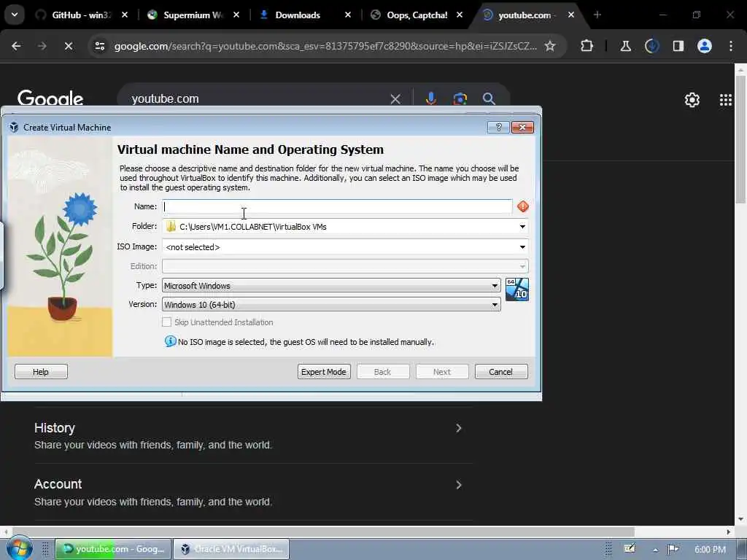Open the Google apps grid

(x=726, y=100)
